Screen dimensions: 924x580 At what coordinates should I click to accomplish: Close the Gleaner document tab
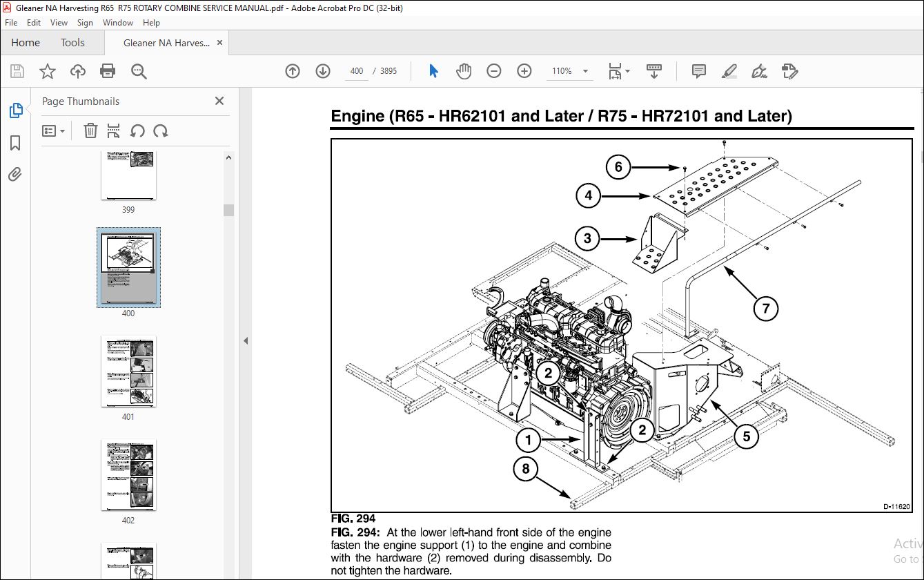tap(220, 43)
